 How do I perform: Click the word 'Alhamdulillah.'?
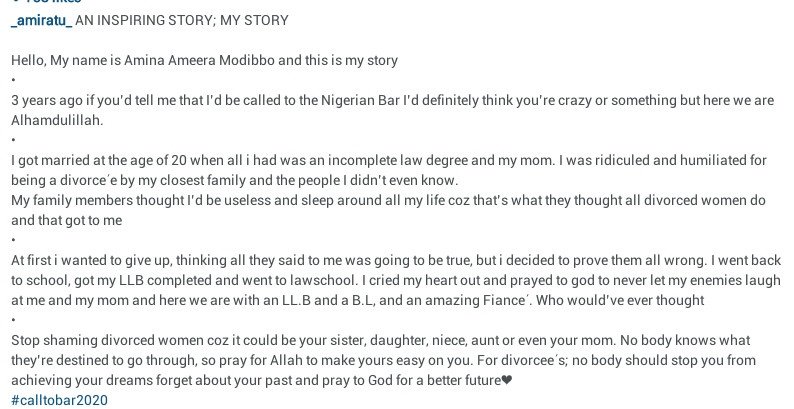coord(57,120)
